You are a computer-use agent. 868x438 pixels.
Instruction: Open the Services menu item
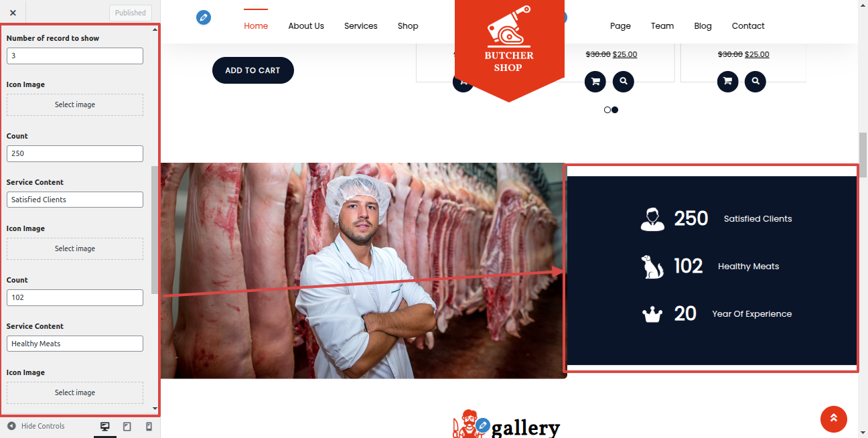(361, 26)
